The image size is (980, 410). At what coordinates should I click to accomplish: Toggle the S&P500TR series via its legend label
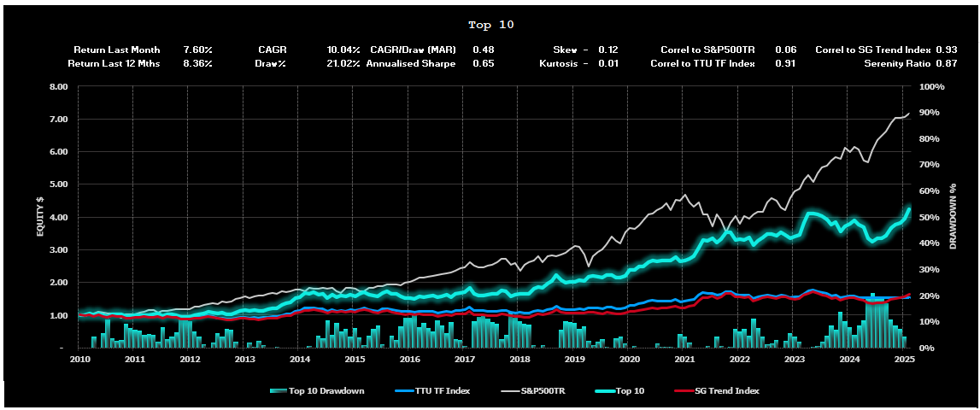point(543,391)
